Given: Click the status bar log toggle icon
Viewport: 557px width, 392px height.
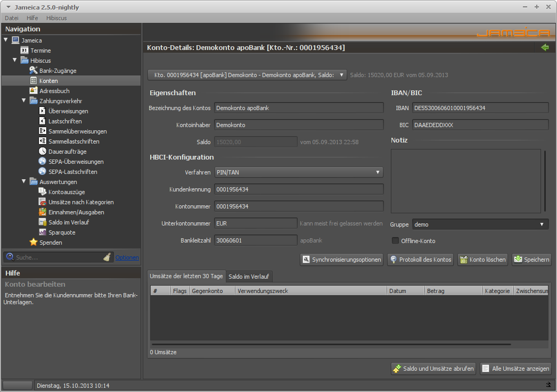Looking at the screenshot, I should click(x=548, y=385).
